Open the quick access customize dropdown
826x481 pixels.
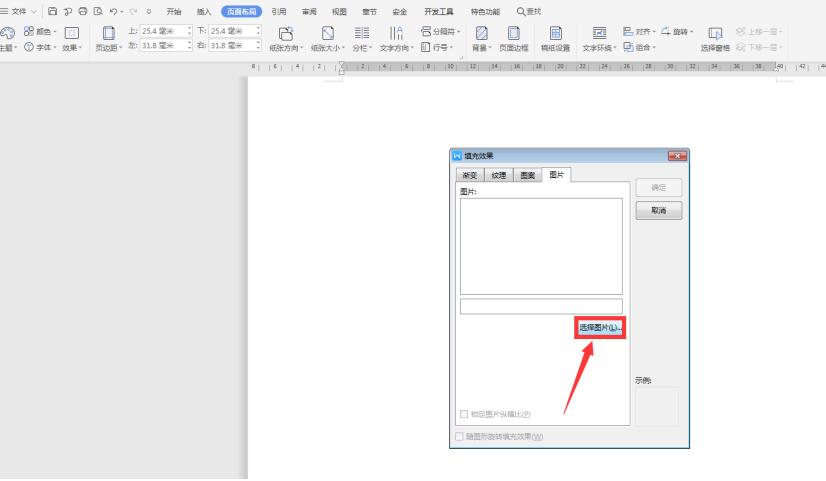pos(149,12)
